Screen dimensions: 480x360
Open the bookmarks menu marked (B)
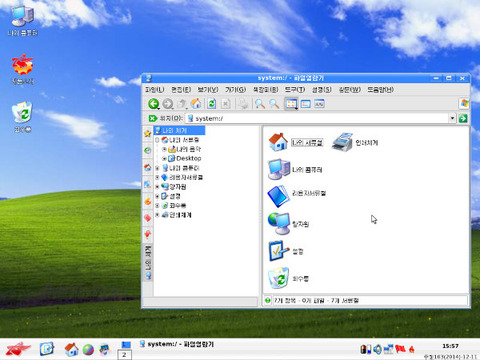point(265,90)
